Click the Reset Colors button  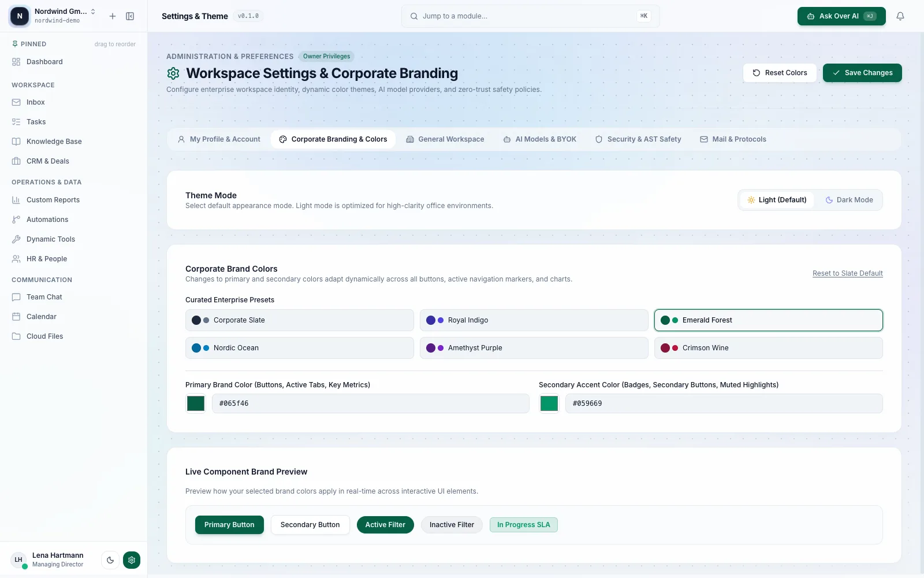[780, 73]
